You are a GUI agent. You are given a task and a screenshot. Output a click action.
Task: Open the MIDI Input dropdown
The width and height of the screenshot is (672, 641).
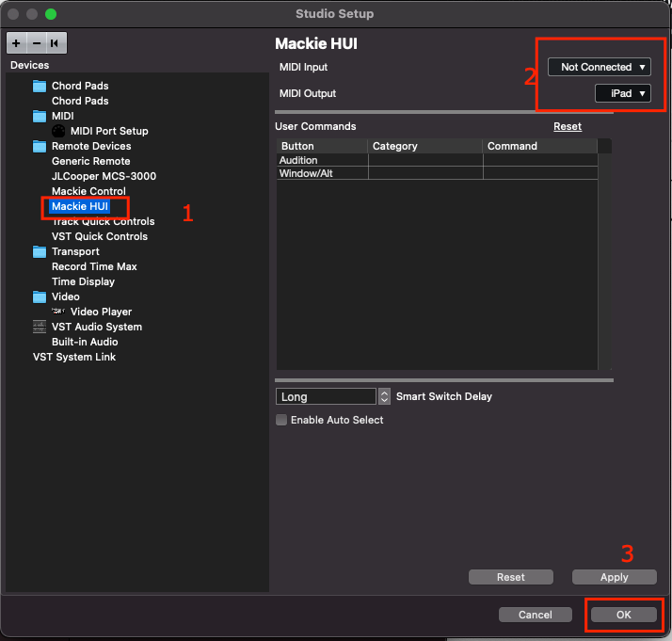(600, 67)
